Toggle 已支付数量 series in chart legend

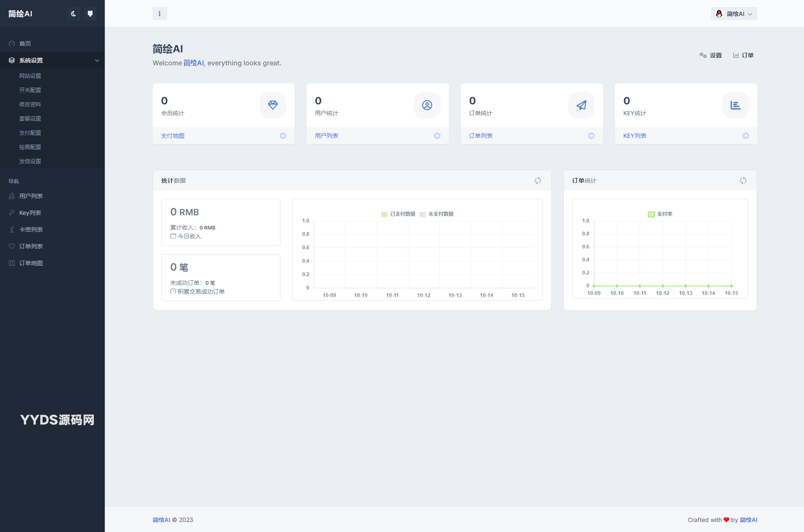(398, 214)
